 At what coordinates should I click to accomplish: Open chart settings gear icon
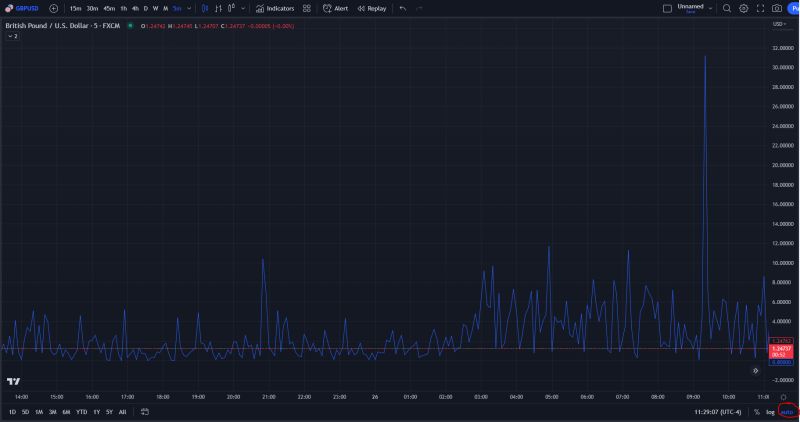click(x=743, y=9)
